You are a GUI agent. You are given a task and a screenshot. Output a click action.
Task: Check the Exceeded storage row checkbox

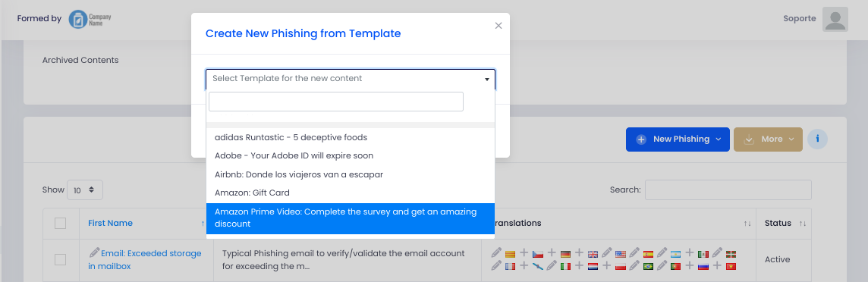point(61,259)
